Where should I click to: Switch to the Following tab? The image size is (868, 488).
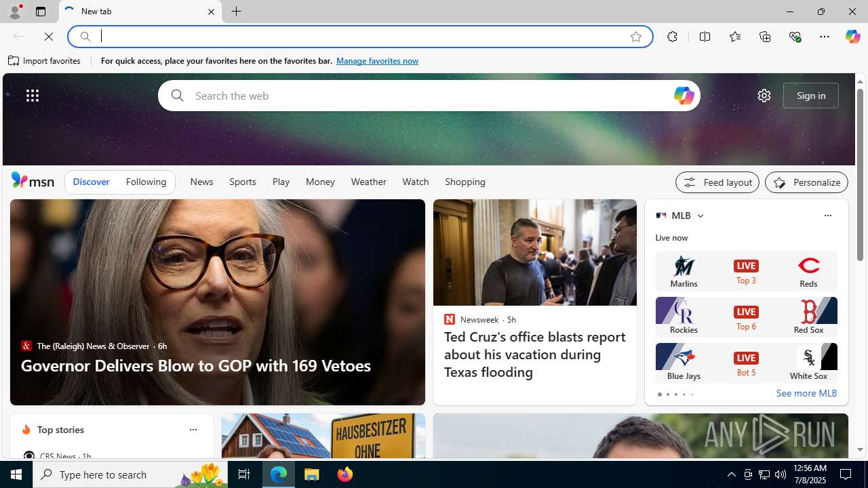146,182
